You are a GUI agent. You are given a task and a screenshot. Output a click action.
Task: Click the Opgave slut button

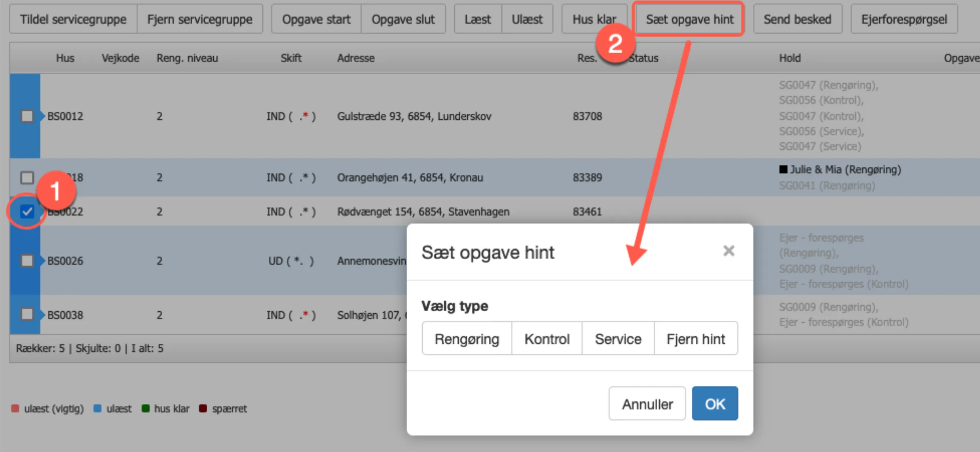point(403,19)
